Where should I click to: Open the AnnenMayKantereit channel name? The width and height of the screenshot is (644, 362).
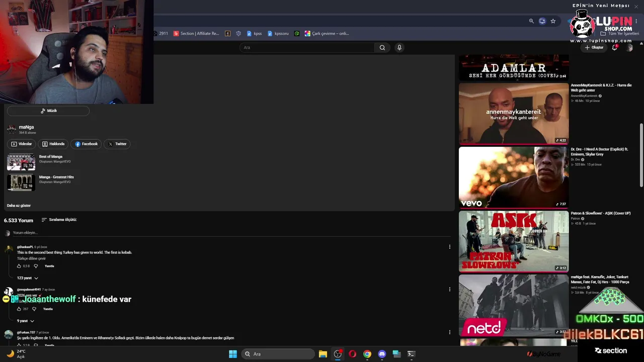click(584, 96)
